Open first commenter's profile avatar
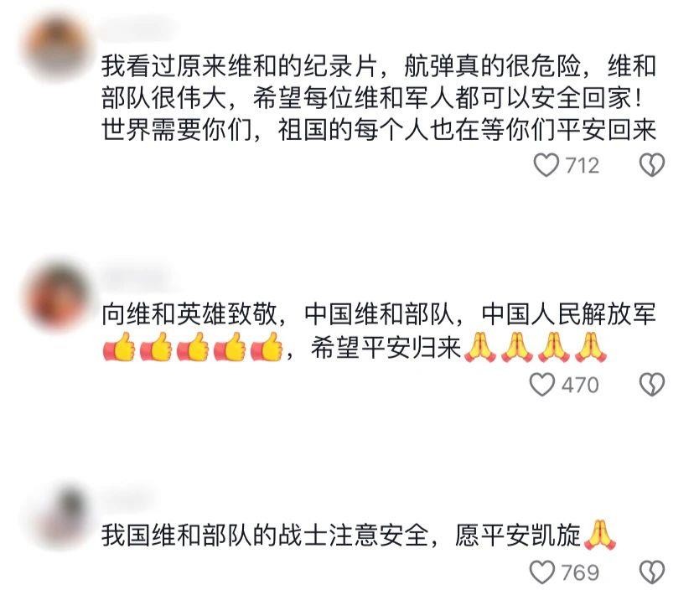Screen dimensions: 694x616 [58, 48]
